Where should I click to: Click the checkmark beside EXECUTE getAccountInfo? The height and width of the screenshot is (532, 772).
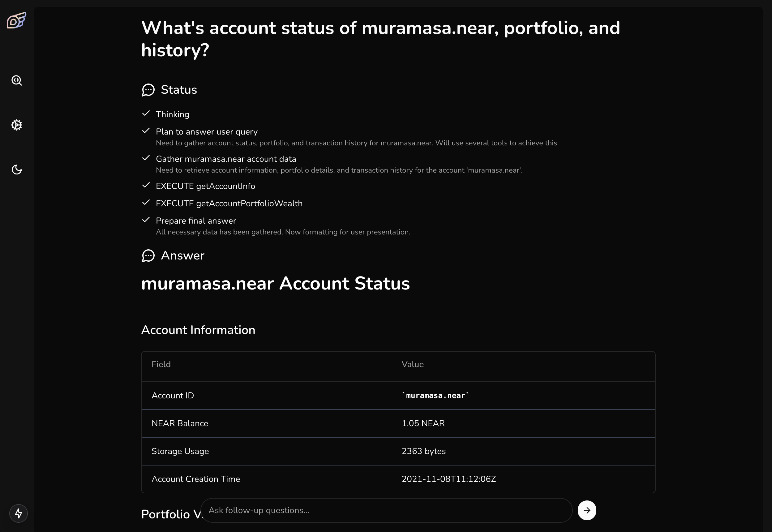pos(146,185)
